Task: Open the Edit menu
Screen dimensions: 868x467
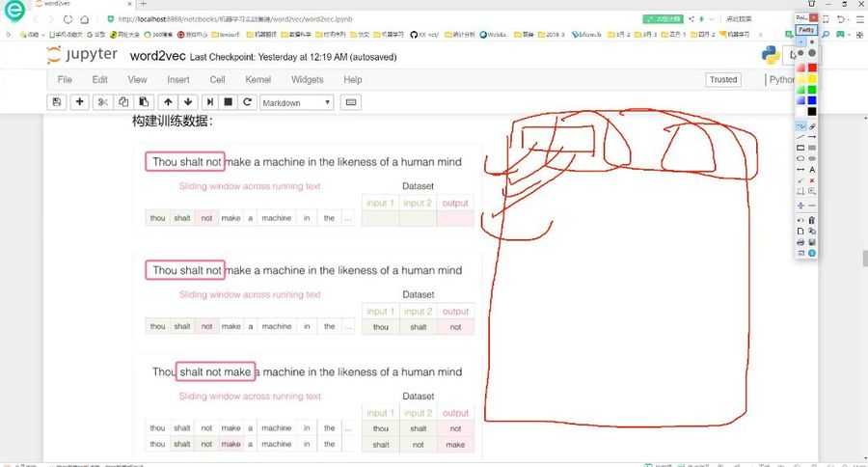Action: click(99, 80)
